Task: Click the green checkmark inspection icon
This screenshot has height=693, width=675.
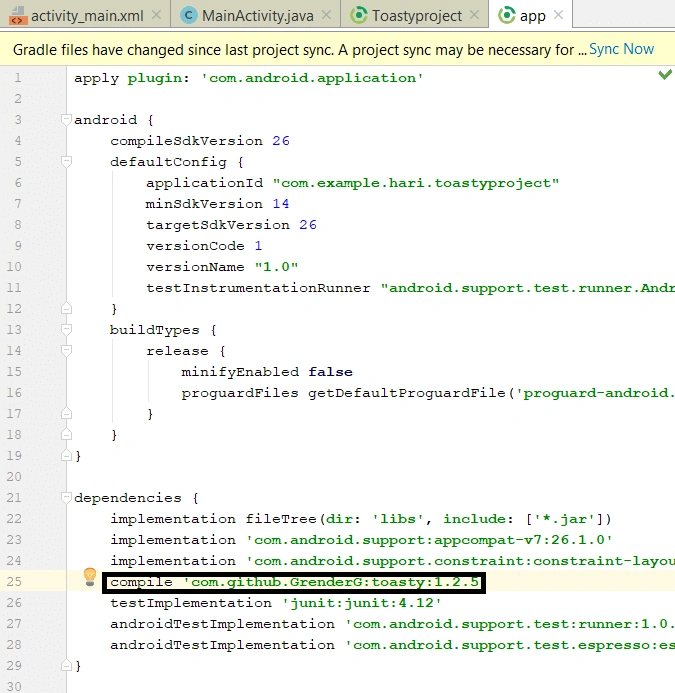Action: tap(665, 74)
